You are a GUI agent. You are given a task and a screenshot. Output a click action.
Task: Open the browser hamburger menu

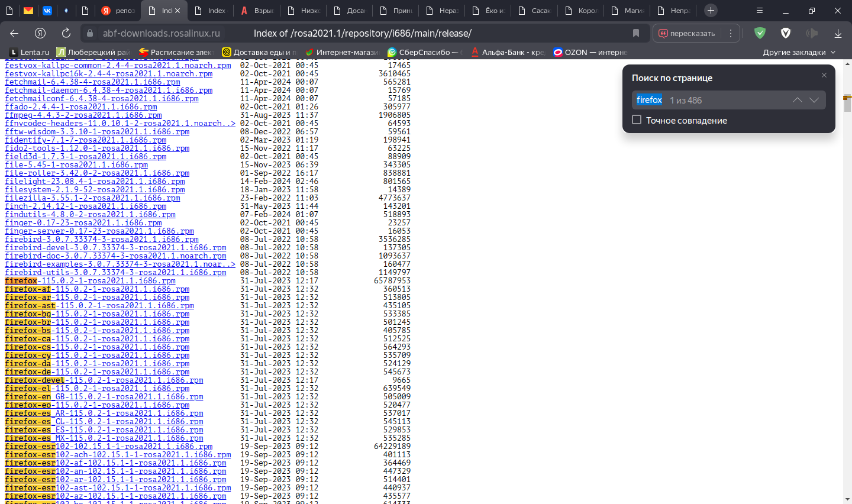[x=760, y=10]
